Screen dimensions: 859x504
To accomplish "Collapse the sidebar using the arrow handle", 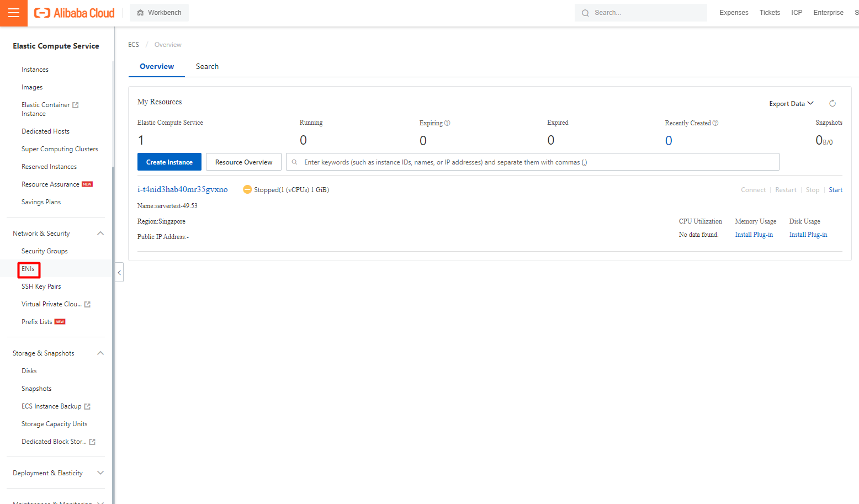I will pos(119,273).
